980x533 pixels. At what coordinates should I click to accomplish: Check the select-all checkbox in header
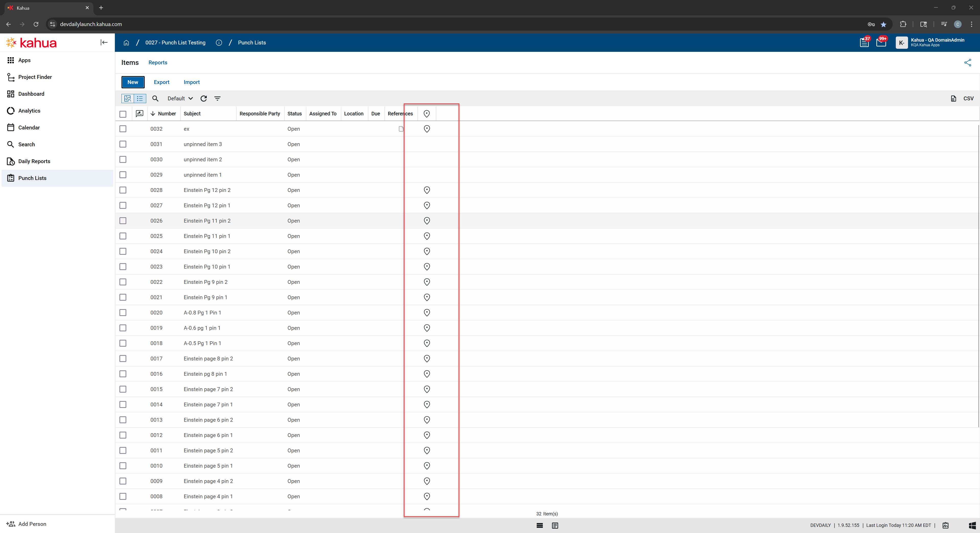pyautogui.click(x=123, y=114)
